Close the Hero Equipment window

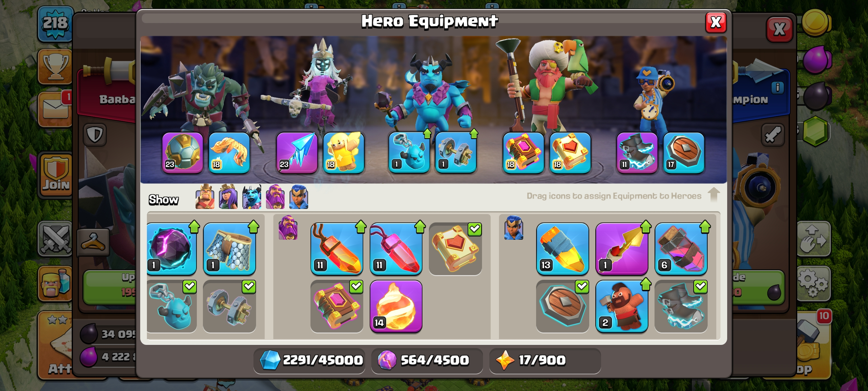715,23
